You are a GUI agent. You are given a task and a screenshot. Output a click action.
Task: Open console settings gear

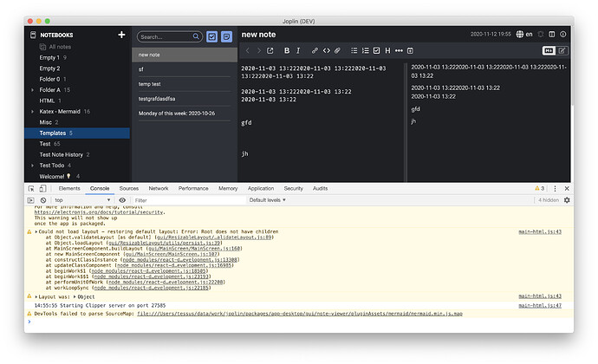coord(567,200)
